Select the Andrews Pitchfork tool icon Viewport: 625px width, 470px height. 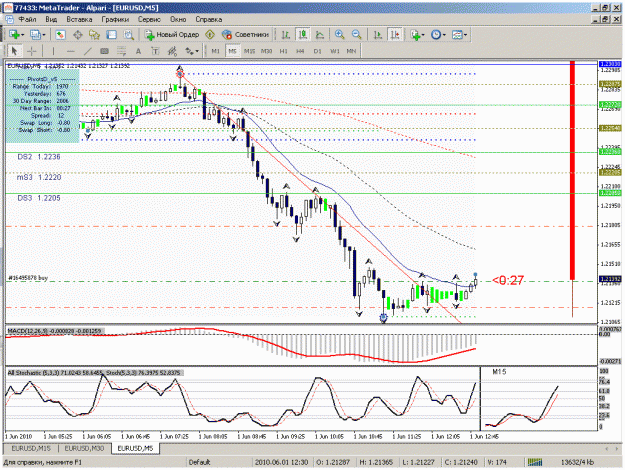172,51
